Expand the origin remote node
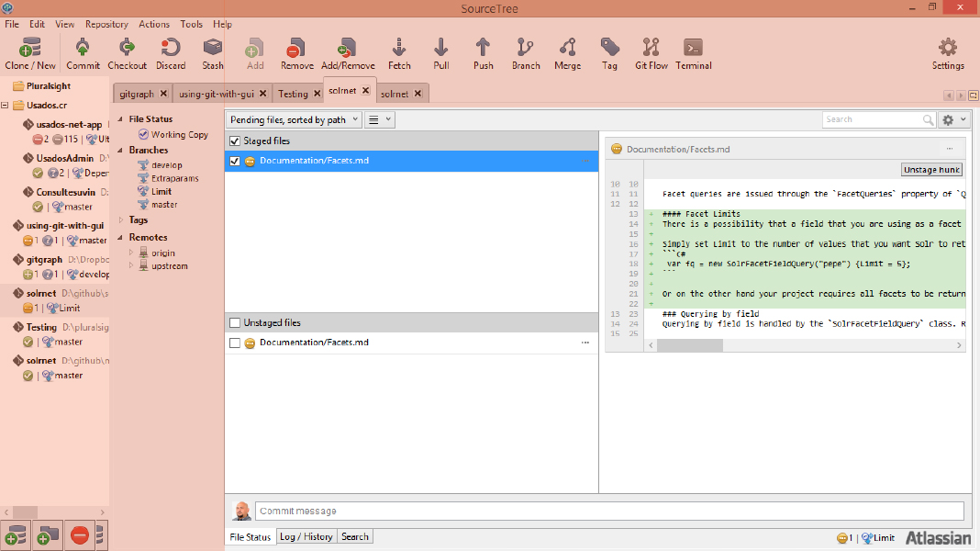 (x=130, y=253)
